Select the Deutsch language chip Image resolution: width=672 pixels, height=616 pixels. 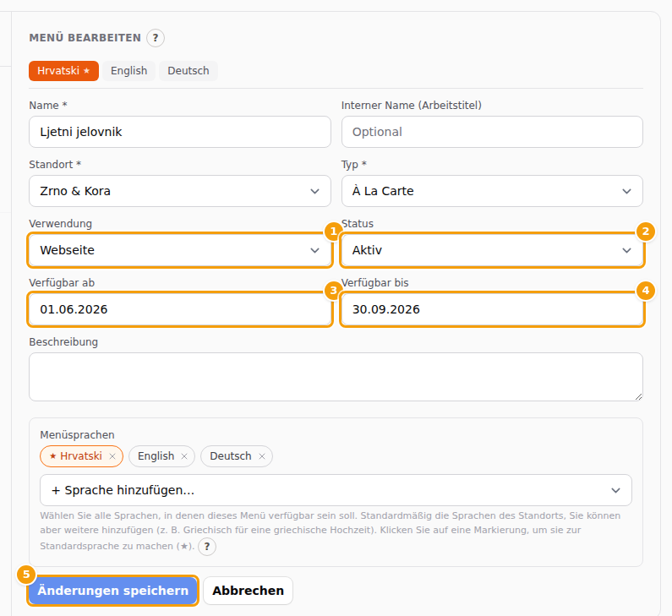(x=230, y=456)
